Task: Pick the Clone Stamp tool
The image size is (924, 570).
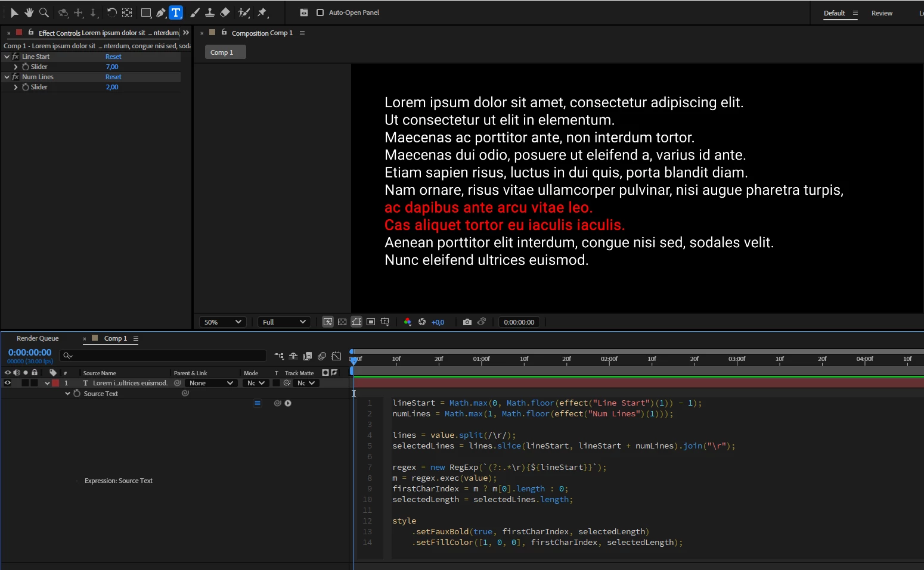Action: point(210,13)
